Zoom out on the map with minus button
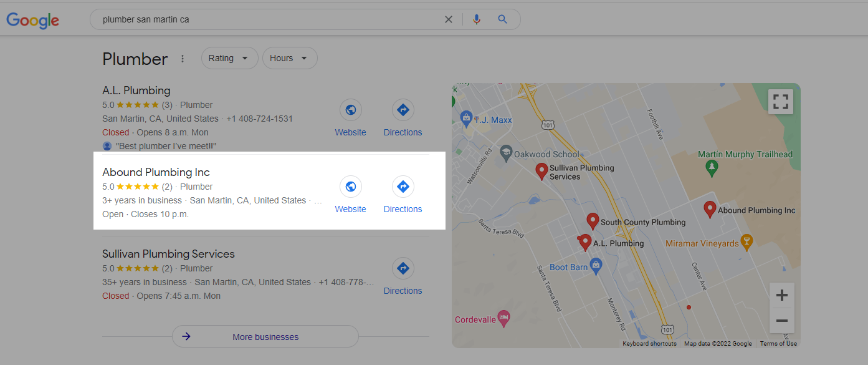The width and height of the screenshot is (868, 365). click(782, 321)
